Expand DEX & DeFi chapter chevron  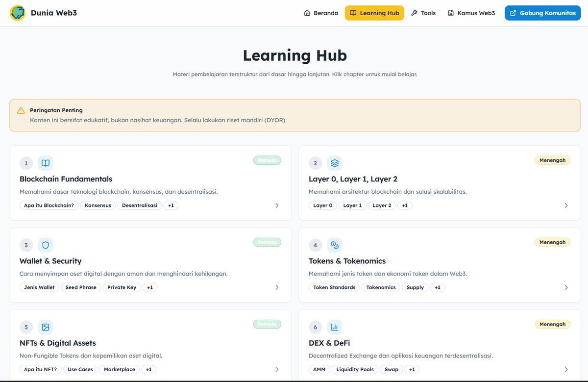pyautogui.click(x=566, y=369)
